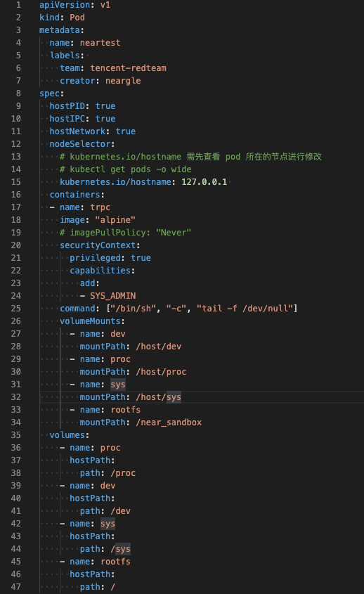
Task: Click the 'tencent-redteam' label value
Action: [x=128, y=68]
